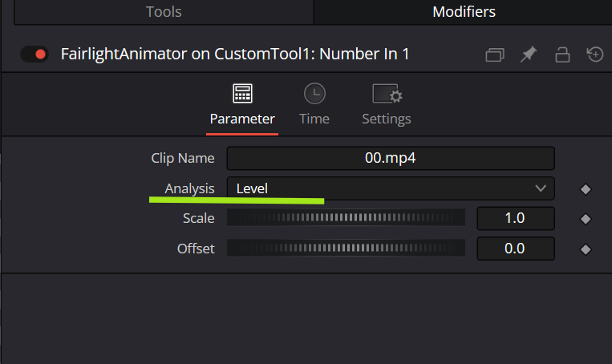The image size is (612, 364).
Task: Click the Offset slider track
Action: (x=346, y=248)
